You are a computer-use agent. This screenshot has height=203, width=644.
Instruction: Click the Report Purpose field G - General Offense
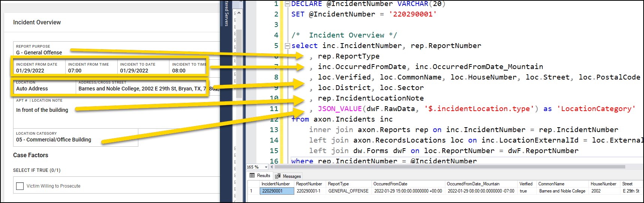coord(39,53)
